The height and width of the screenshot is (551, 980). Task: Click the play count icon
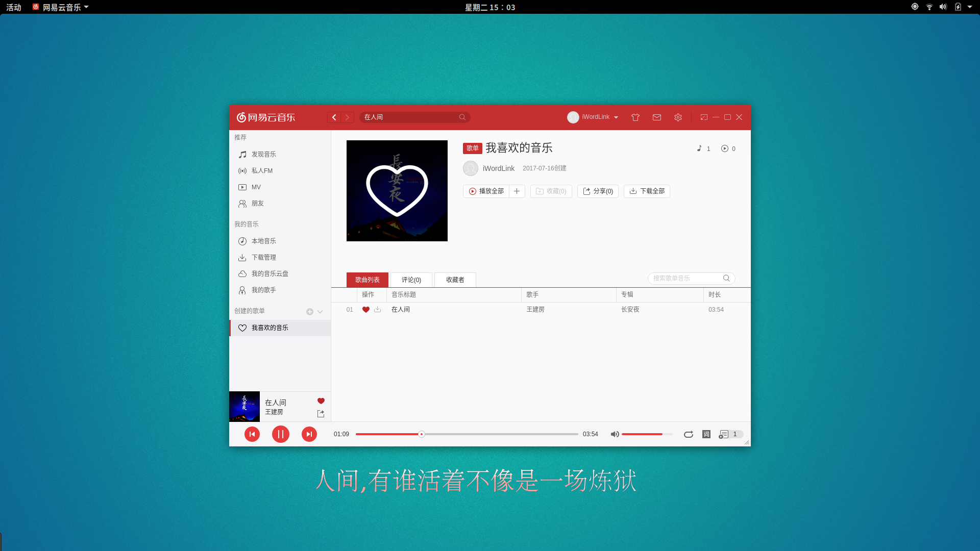(x=725, y=148)
